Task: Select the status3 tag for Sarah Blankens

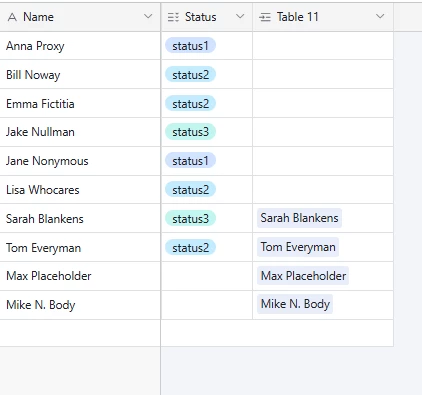Action: coord(190,219)
